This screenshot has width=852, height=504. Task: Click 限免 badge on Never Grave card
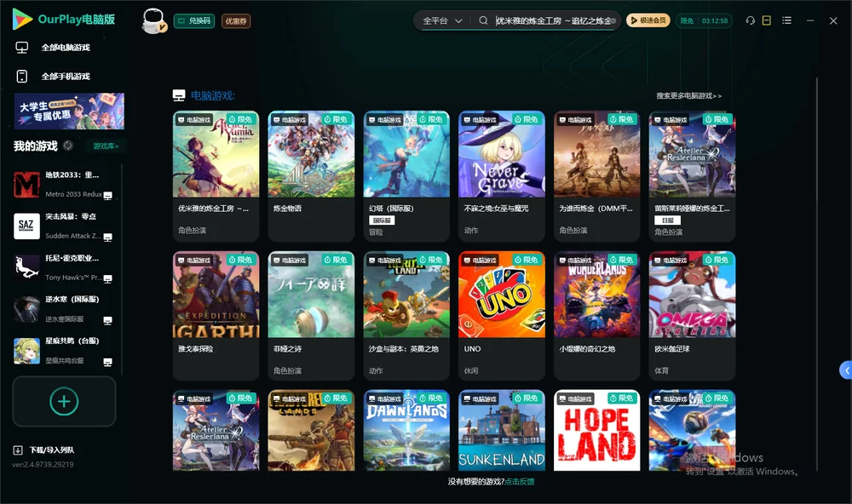pos(526,119)
